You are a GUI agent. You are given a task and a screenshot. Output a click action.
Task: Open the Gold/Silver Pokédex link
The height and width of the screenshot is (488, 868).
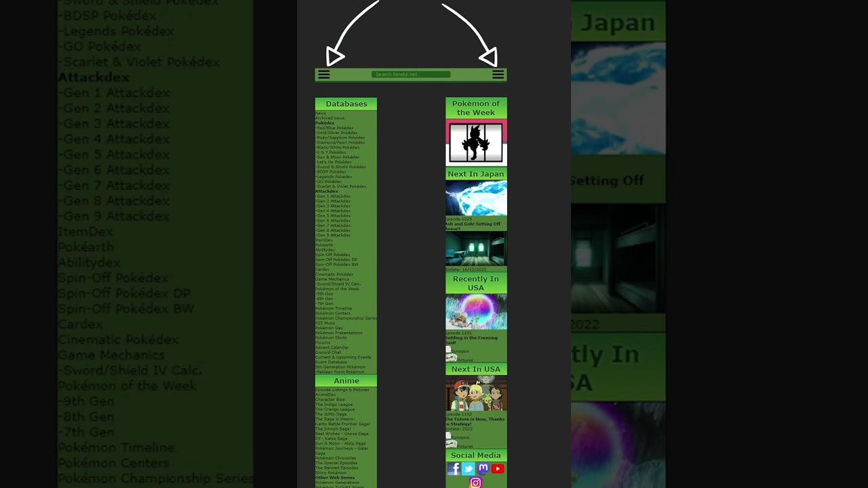pos(336,133)
